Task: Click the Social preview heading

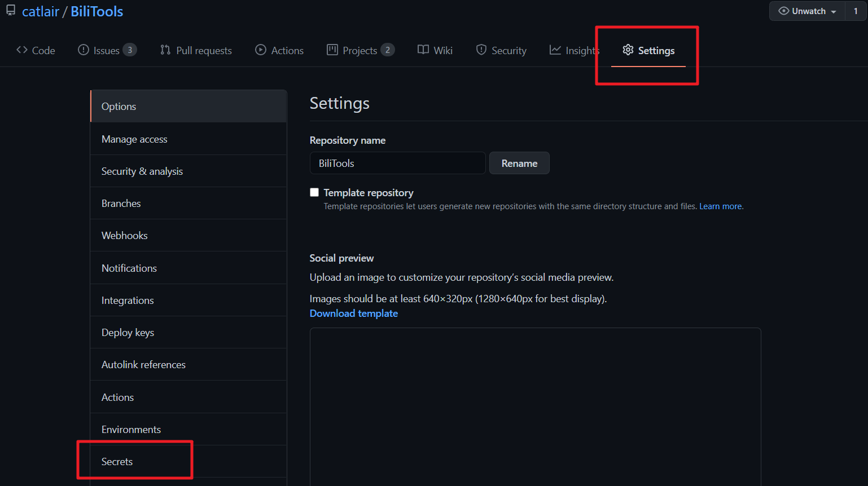Action: click(x=341, y=258)
